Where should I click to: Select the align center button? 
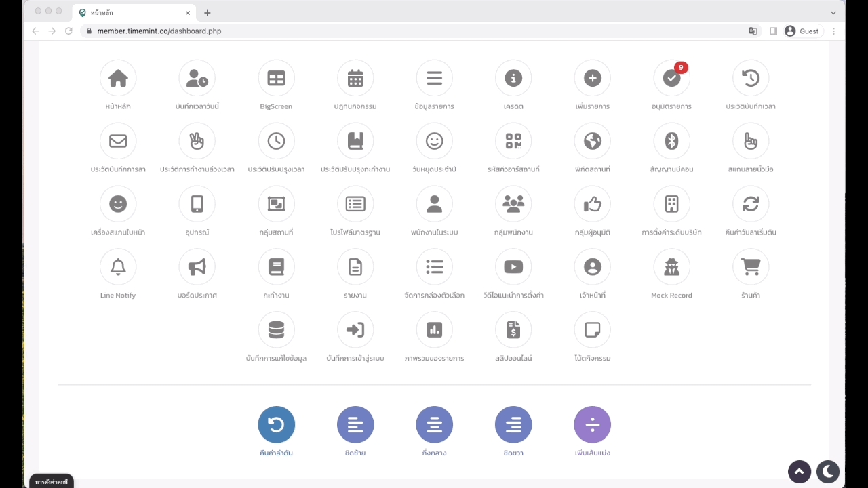[434, 425]
